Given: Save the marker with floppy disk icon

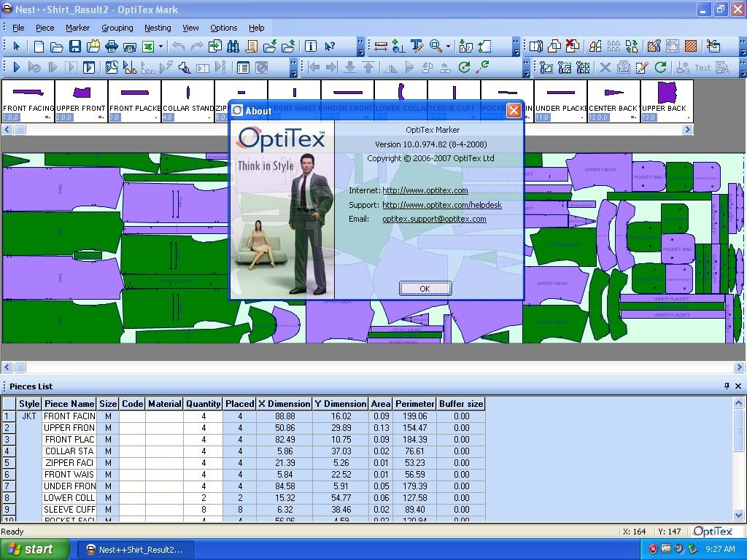Looking at the screenshot, I should (75, 46).
